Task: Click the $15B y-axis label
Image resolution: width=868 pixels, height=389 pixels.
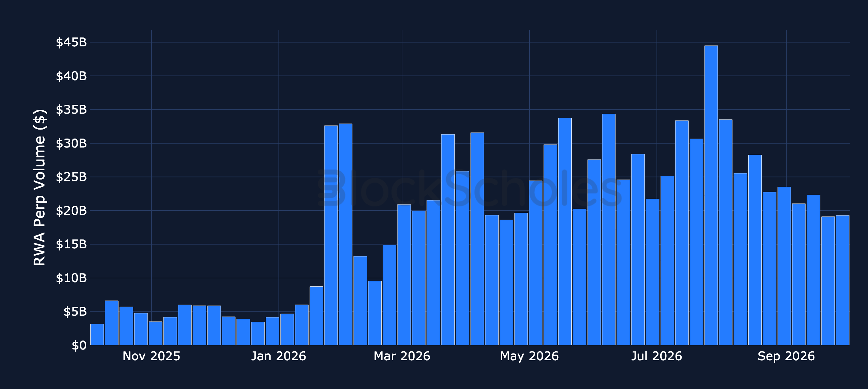Action: (71, 244)
